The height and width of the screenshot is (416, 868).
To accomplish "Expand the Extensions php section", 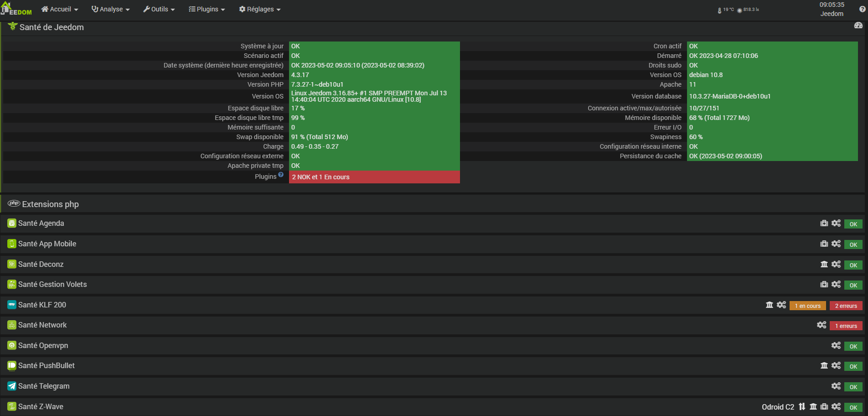I will [51, 204].
